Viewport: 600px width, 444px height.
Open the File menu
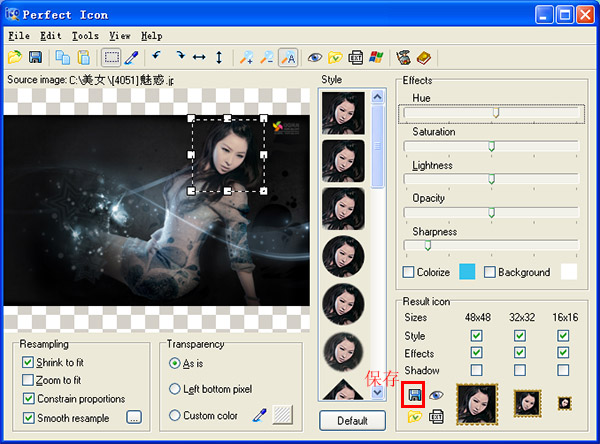19,36
